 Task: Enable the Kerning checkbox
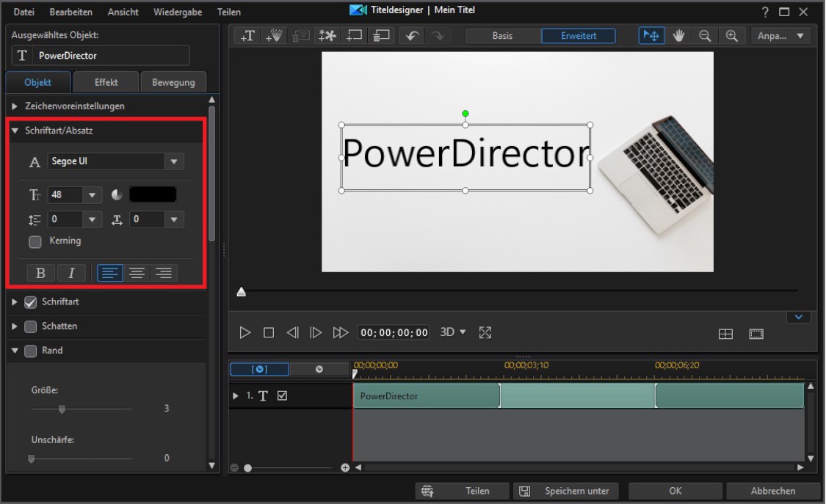click(x=35, y=242)
